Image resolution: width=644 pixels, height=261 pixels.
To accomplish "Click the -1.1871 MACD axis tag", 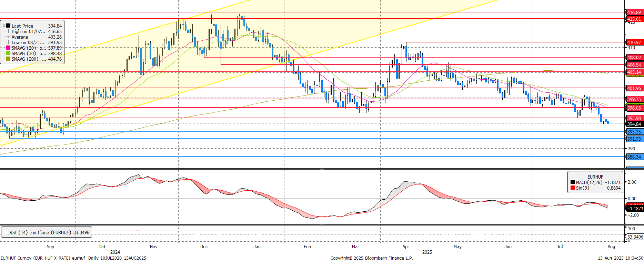I will (x=635, y=209).
